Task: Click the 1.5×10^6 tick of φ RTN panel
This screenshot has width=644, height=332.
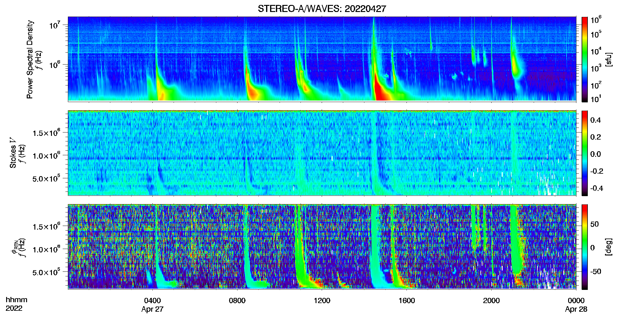Action: click(46, 227)
